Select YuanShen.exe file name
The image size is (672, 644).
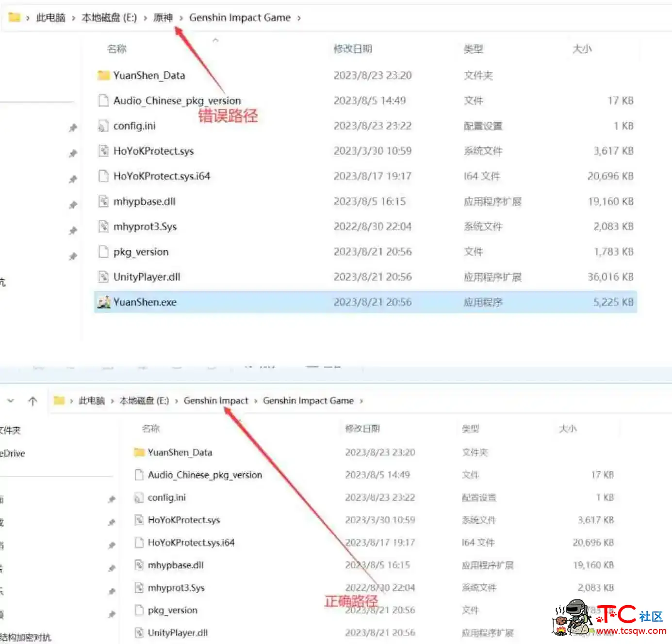(x=145, y=302)
